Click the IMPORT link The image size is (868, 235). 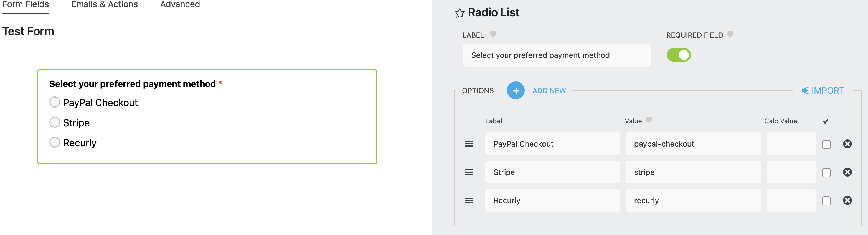click(x=823, y=91)
